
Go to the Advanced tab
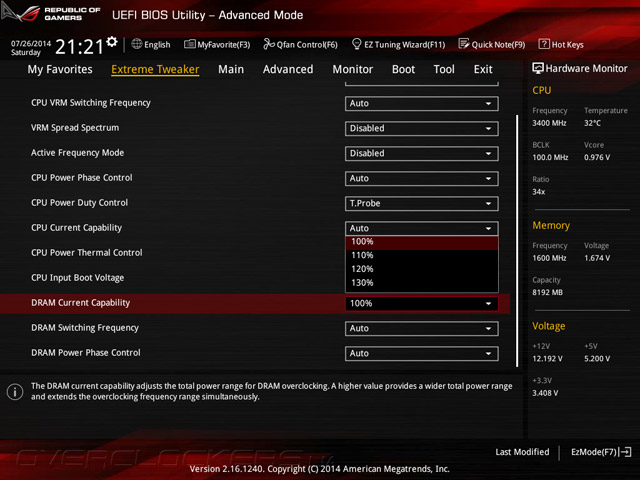pyautogui.click(x=288, y=69)
